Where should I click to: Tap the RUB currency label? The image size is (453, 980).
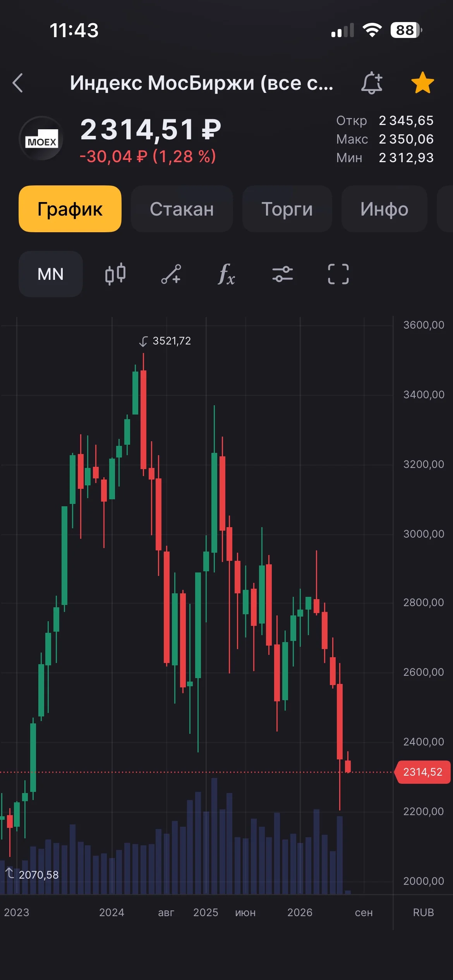[x=423, y=913]
